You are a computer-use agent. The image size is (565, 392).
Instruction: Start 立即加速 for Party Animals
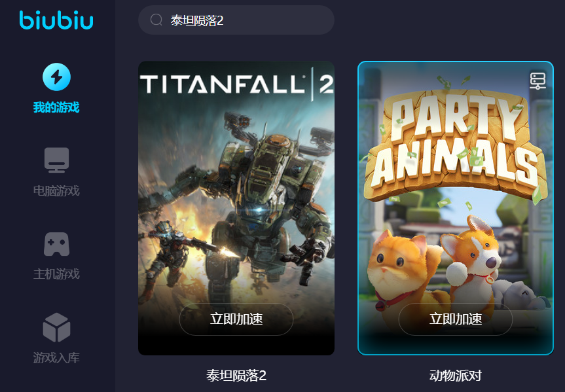point(456,319)
